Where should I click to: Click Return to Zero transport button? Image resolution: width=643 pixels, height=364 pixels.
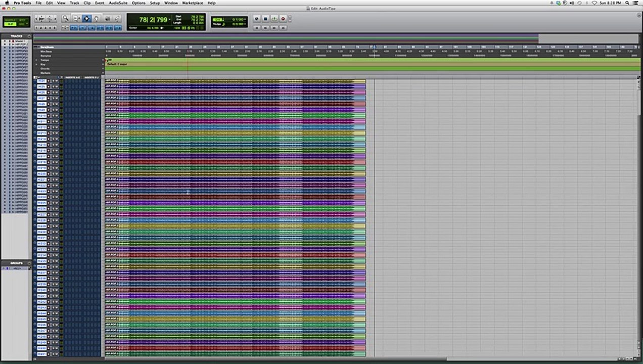257,28
